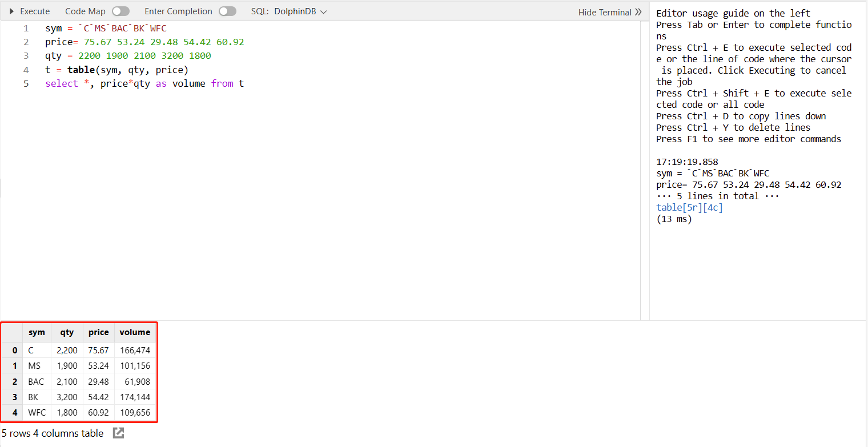868x447 pixels.
Task: Run the code with the Execute button
Action: point(30,11)
